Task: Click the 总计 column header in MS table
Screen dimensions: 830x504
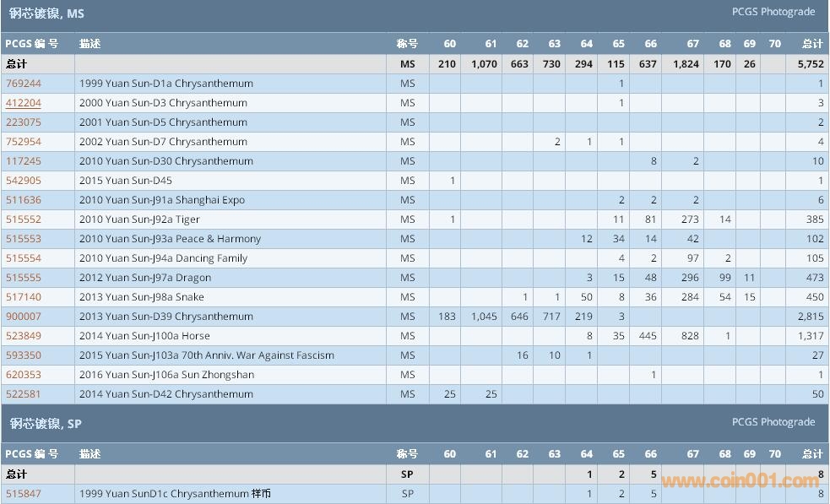Action: tap(811, 44)
